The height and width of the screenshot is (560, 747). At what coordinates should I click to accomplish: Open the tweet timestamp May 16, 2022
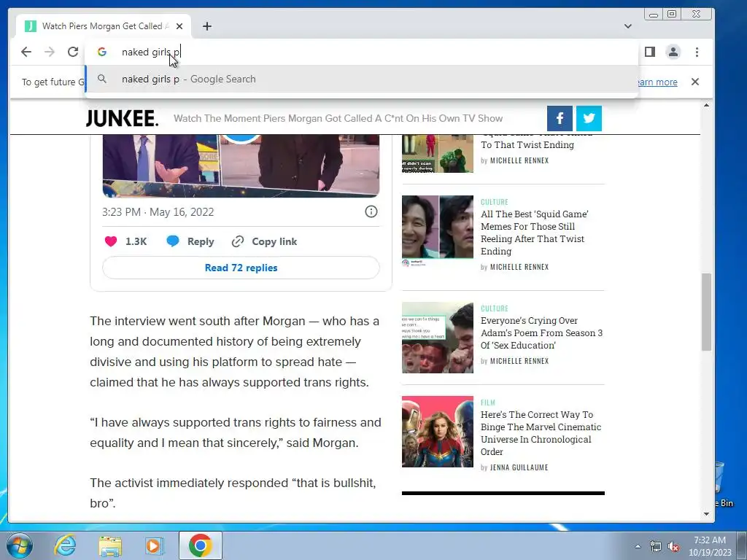pos(158,212)
